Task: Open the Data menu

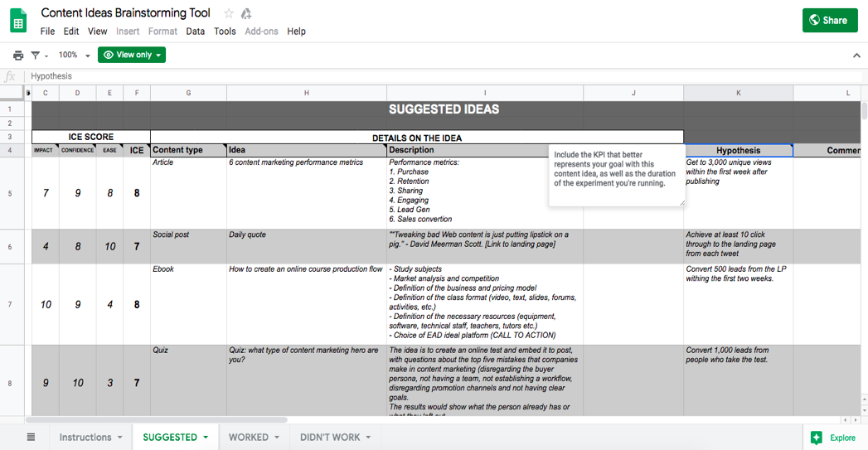Action: click(195, 31)
